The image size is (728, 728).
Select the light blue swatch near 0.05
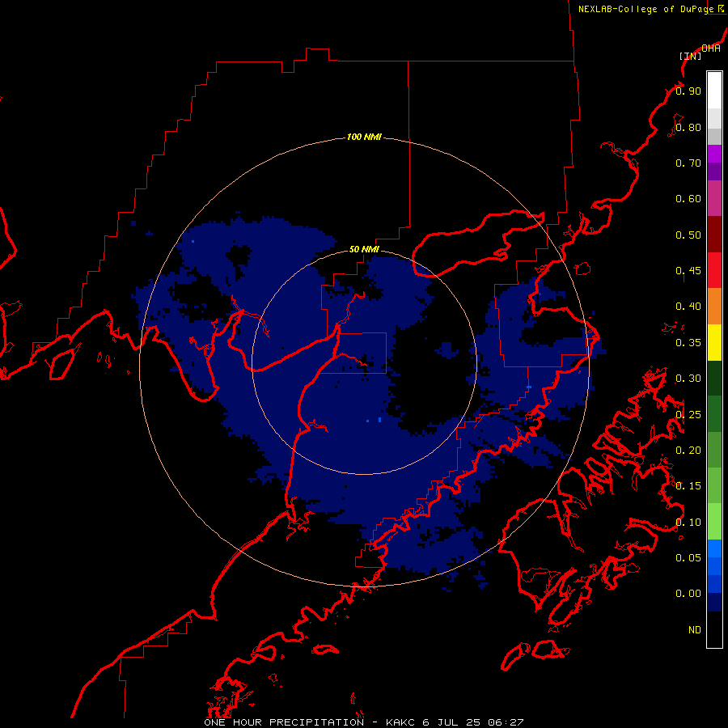[x=714, y=548]
